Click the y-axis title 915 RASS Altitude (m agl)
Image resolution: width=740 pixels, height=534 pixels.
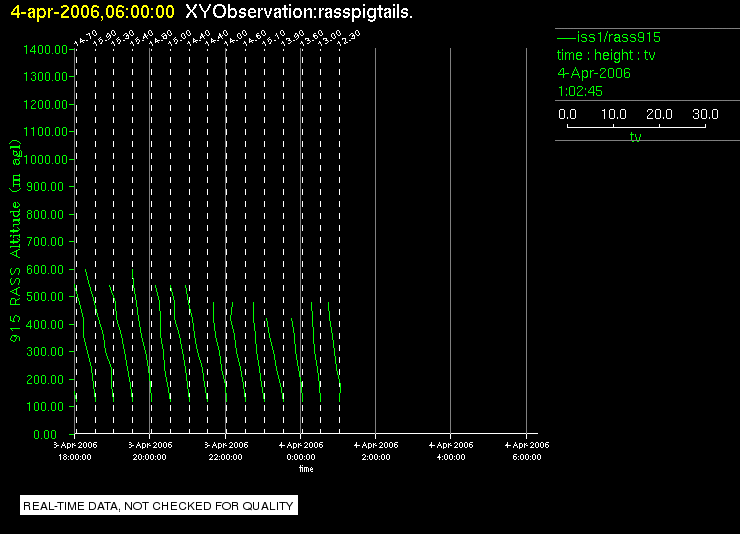(x=15, y=241)
